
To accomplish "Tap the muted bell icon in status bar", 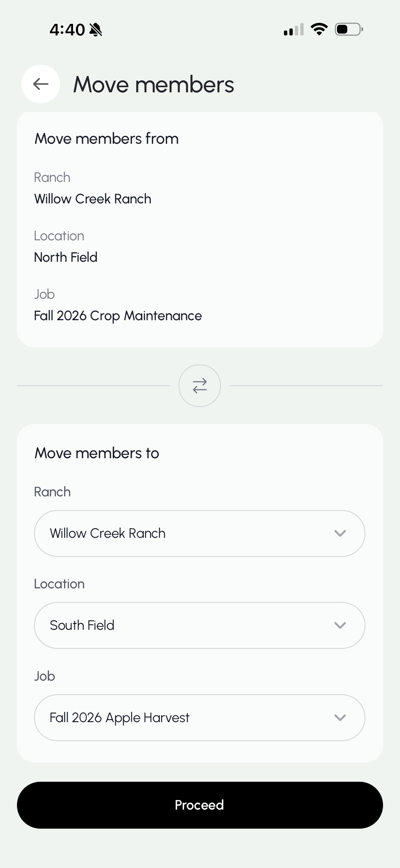I will [x=96, y=30].
